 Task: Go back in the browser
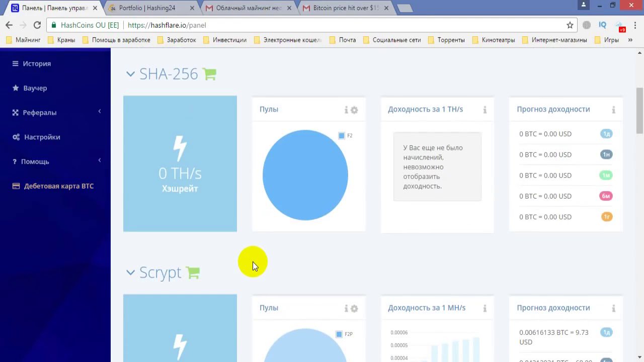click(9, 25)
